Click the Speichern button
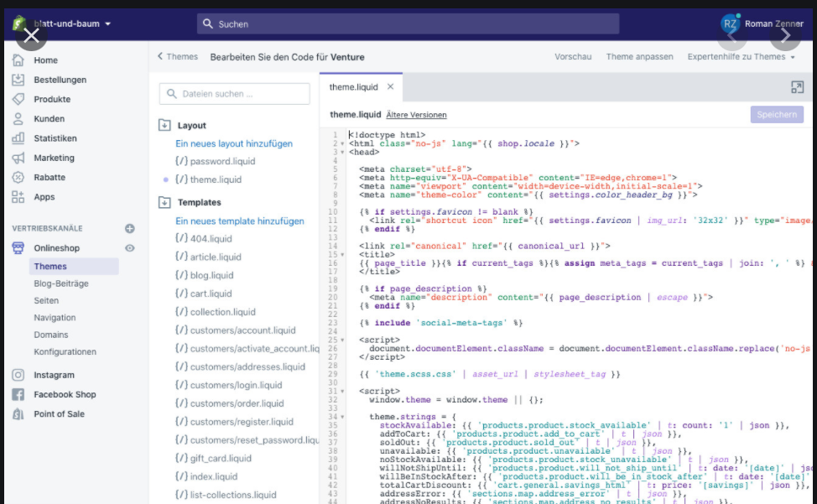The width and height of the screenshot is (817, 504). pyautogui.click(x=777, y=115)
